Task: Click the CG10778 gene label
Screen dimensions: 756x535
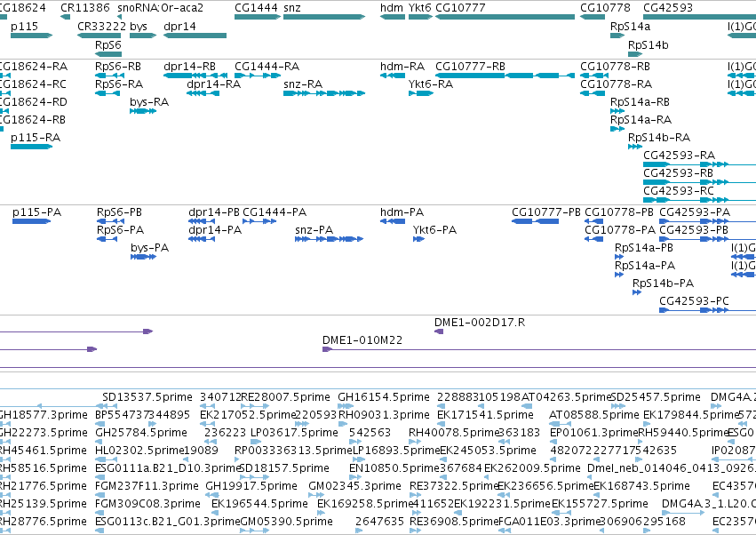Action: point(605,8)
